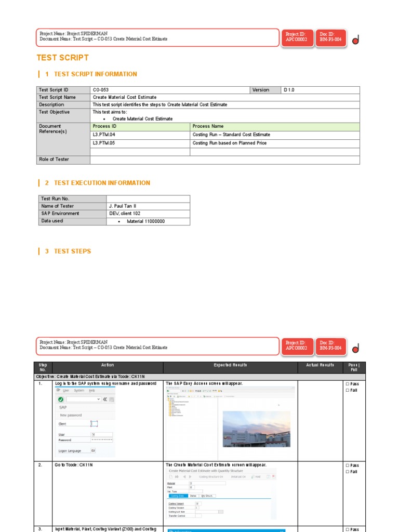
Task: Tick the Pass checkbox for step 3
Action: coord(348,529)
